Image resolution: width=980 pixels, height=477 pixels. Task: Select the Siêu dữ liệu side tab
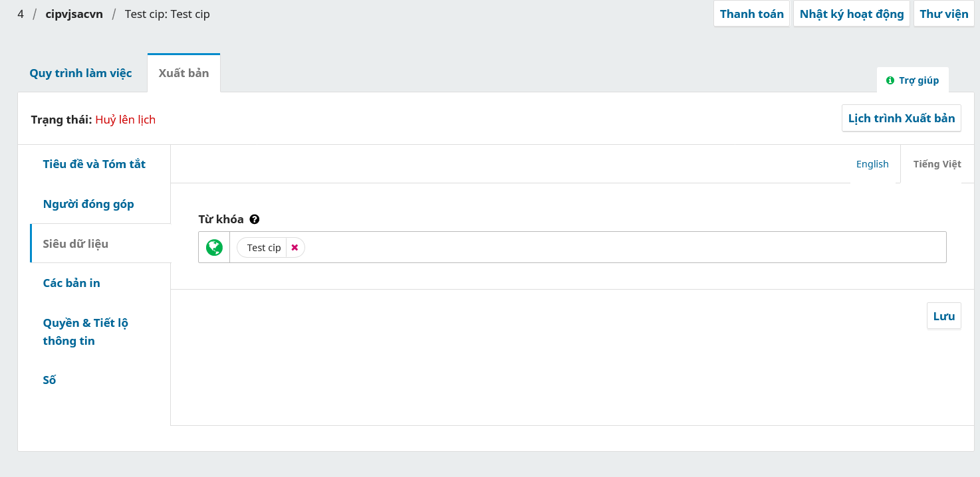click(76, 244)
